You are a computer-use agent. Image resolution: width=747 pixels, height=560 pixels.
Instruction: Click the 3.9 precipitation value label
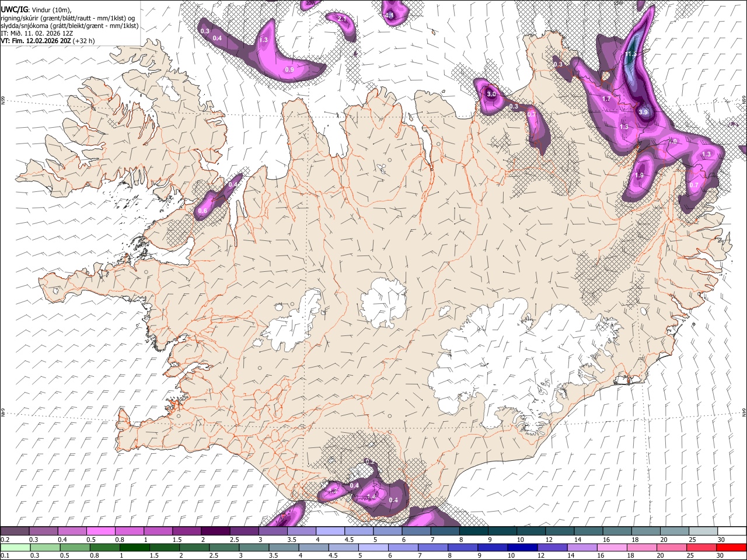coord(644,112)
